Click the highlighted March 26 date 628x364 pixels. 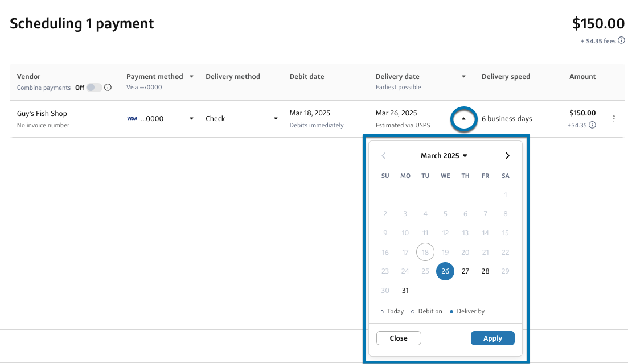click(445, 271)
